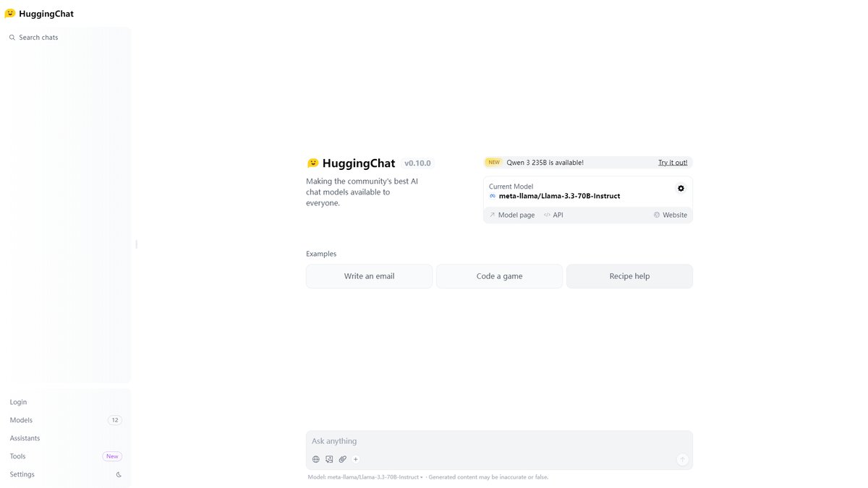Toggle web search globe icon
The width and height of the screenshot is (868, 488).
316,459
